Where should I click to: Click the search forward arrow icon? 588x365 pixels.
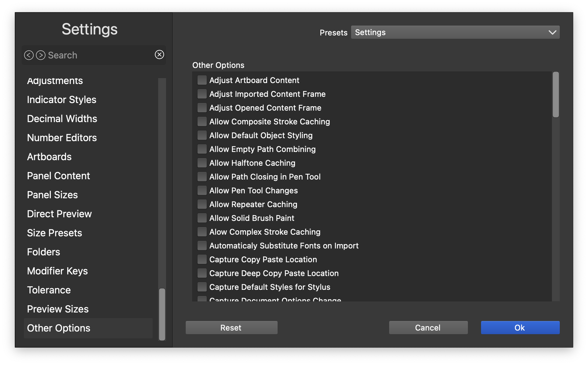click(x=41, y=55)
